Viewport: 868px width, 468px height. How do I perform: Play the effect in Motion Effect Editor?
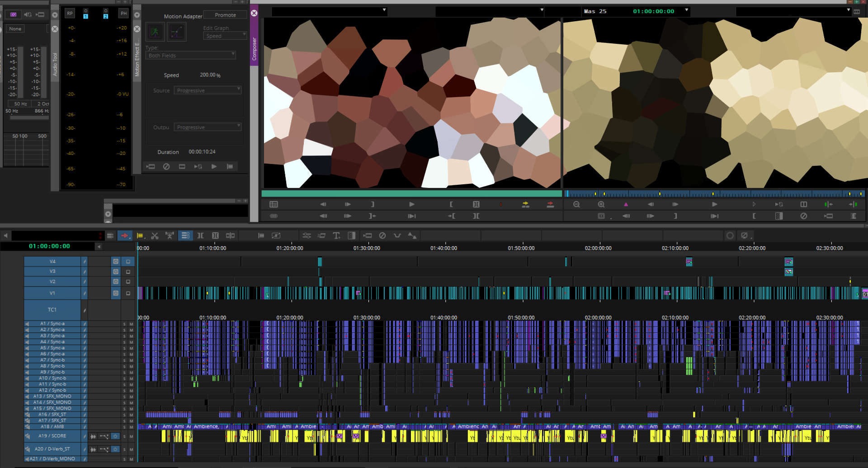pos(214,166)
